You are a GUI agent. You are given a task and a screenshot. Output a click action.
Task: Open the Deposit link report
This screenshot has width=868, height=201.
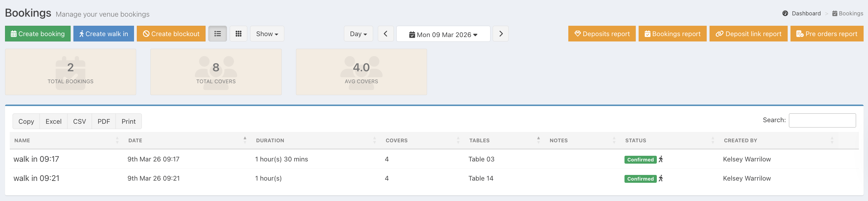[748, 34]
